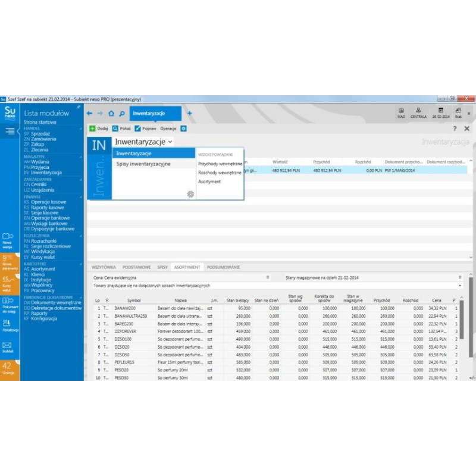Expand the Inwentaryzacje heading dropdown
This screenshot has height=476, width=476.
pyautogui.click(x=170, y=142)
